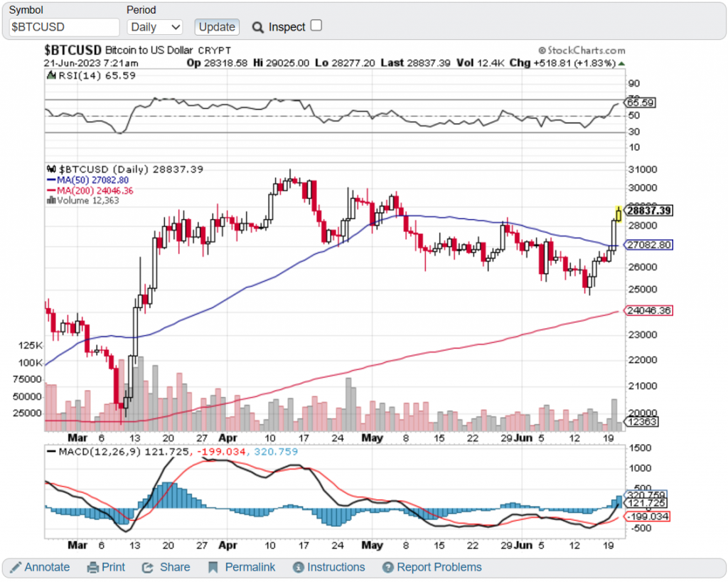
Task: Click the Update button
Action: click(x=216, y=26)
